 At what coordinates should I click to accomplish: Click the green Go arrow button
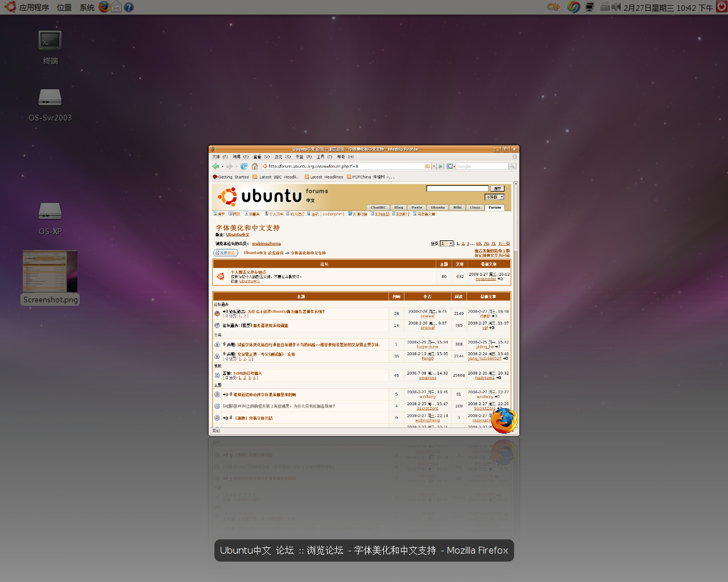coord(441,167)
